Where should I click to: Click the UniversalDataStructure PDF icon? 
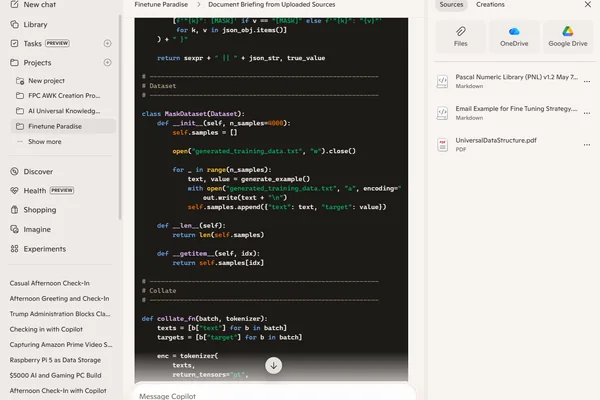click(443, 145)
